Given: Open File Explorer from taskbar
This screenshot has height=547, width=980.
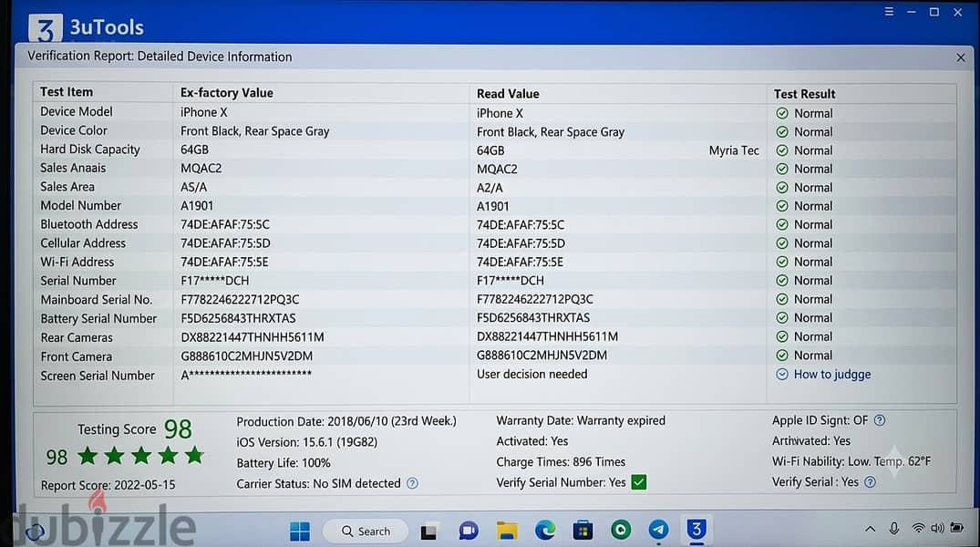Looking at the screenshot, I should tap(507, 531).
